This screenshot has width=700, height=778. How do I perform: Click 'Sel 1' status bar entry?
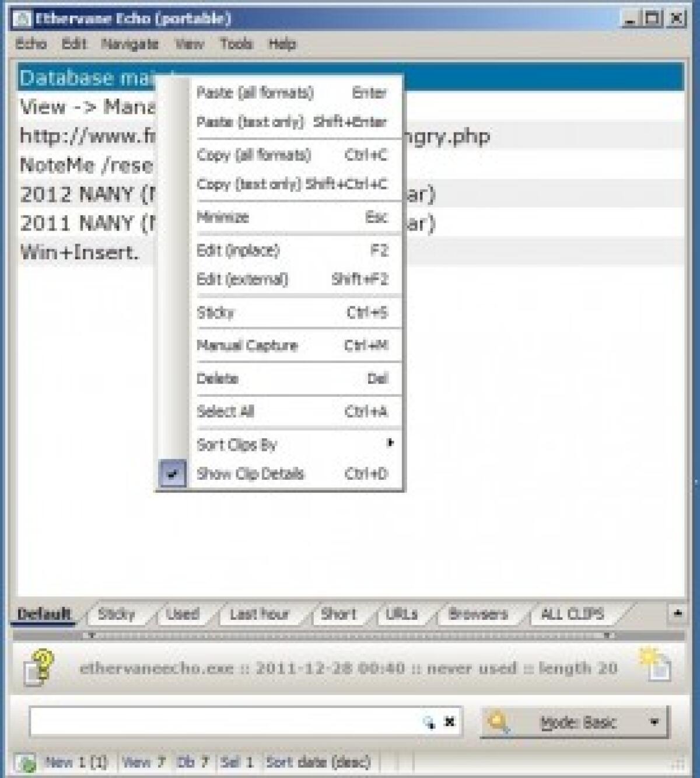pyautogui.click(x=237, y=762)
